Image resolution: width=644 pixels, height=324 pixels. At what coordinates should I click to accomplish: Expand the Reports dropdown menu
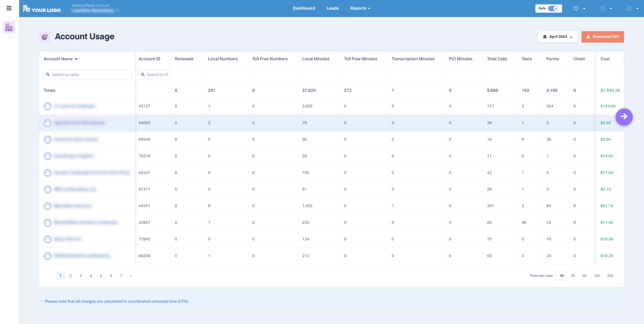(x=360, y=8)
